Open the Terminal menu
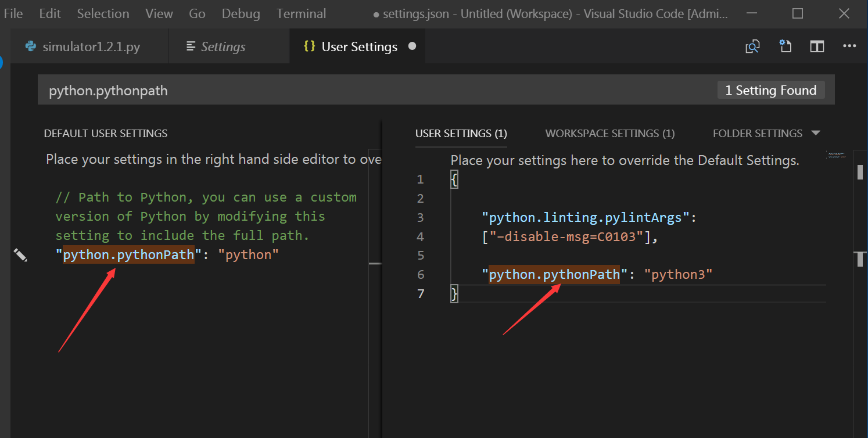Viewport: 868px width, 438px height. 301,13
